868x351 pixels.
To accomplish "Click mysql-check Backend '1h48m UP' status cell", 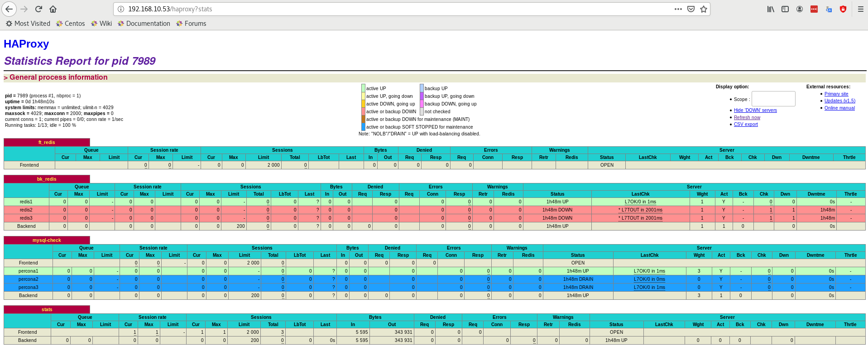I will point(578,295).
